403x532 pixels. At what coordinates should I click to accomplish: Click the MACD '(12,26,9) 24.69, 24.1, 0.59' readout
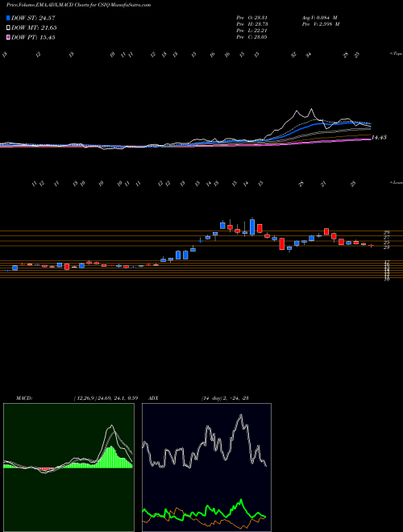coord(106,398)
